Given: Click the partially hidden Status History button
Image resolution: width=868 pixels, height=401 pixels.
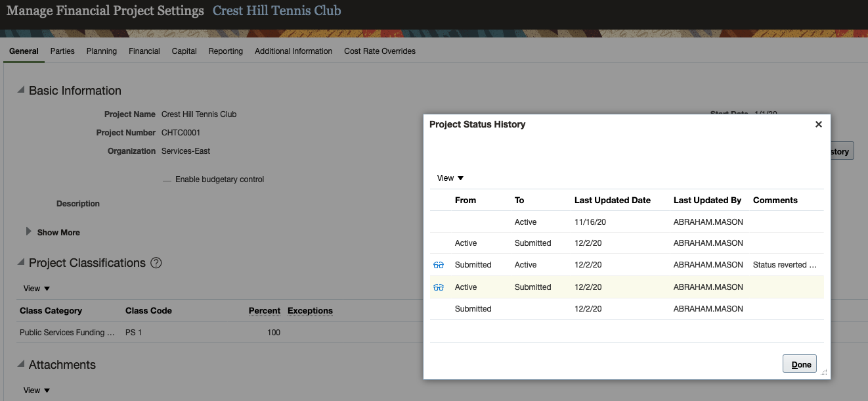Looking at the screenshot, I should point(841,151).
